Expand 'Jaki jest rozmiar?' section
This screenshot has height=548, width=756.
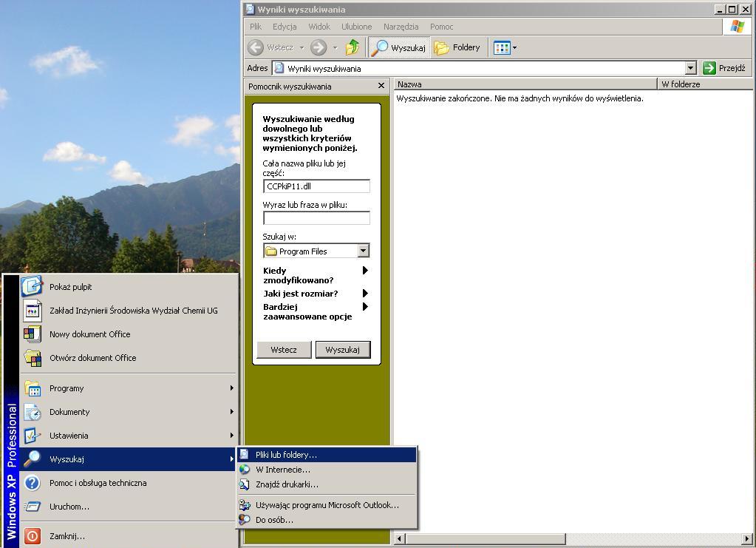click(316, 294)
